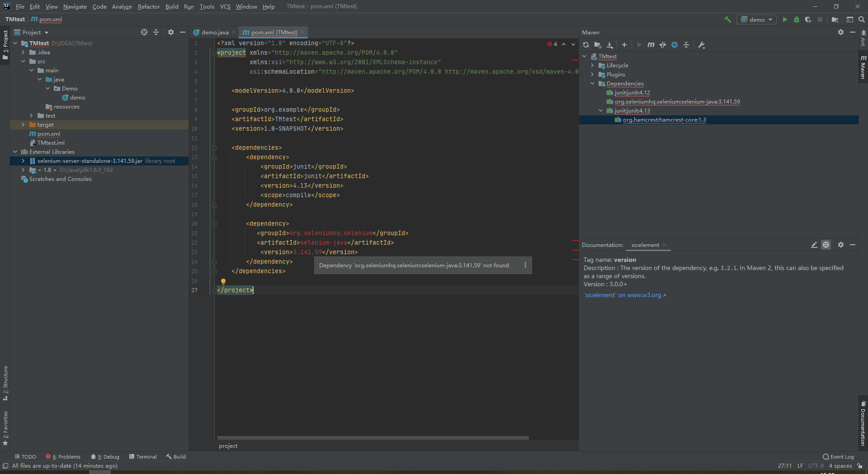Viewport: 868px width, 474px height.
Task: Change file encoding UTF-8 in status bar
Action: [x=816, y=466]
